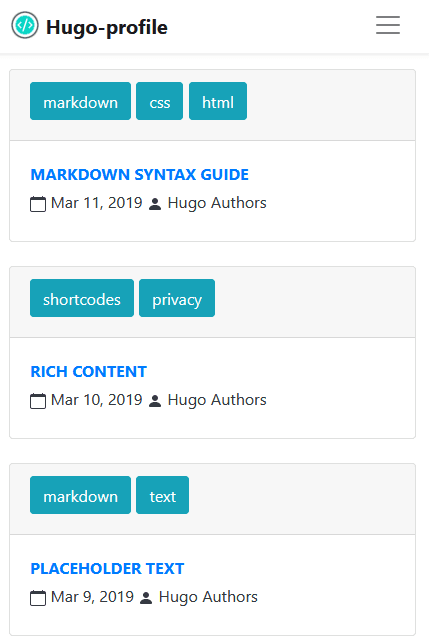
Task: Select the privacy tag
Action: click(x=177, y=298)
